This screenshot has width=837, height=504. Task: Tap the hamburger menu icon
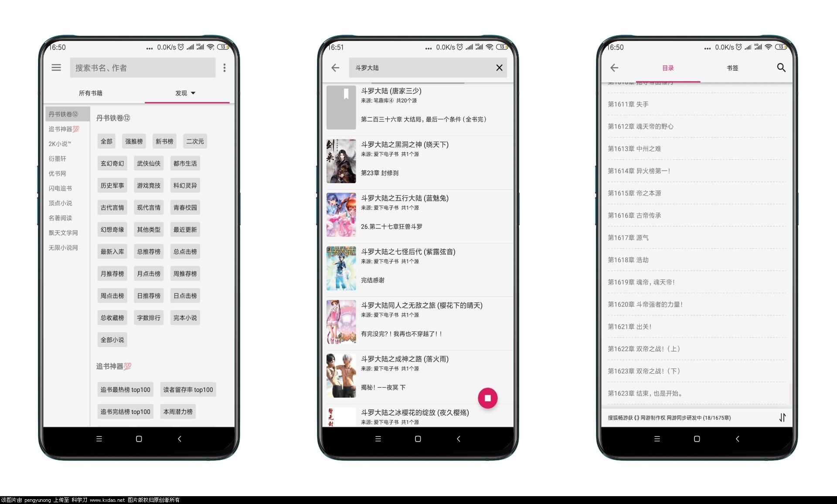pos(57,67)
